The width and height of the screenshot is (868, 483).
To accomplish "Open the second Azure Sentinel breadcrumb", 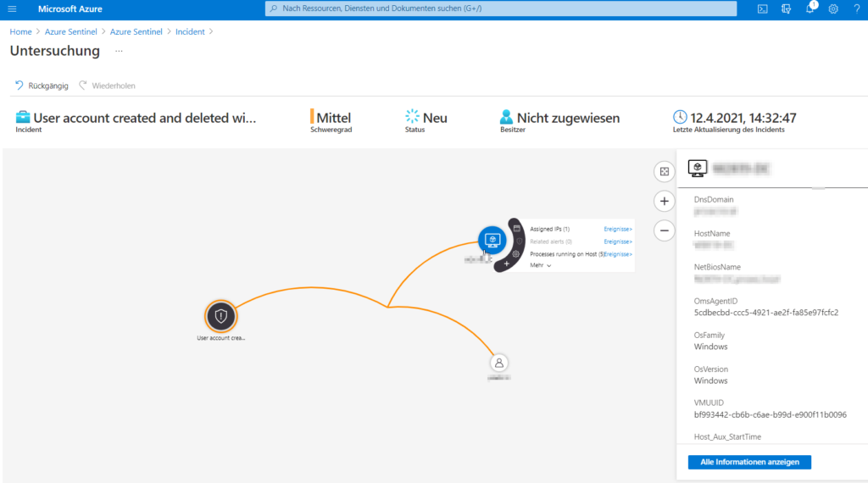I will point(136,31).
